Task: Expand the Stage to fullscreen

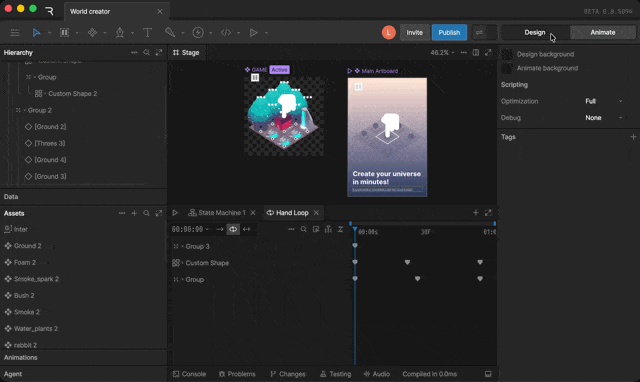Action: (x=488, y=53)
